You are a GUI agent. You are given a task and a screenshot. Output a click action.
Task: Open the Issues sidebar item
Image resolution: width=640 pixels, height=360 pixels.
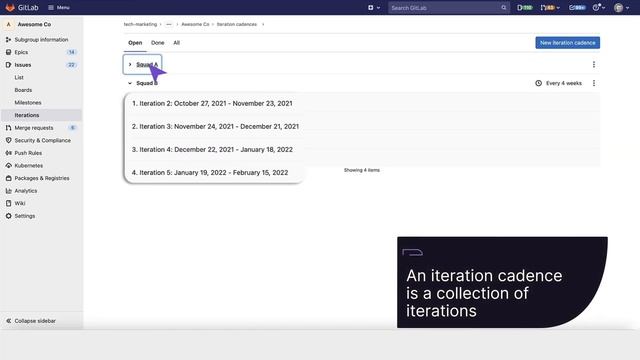click(x=23, y=65)
